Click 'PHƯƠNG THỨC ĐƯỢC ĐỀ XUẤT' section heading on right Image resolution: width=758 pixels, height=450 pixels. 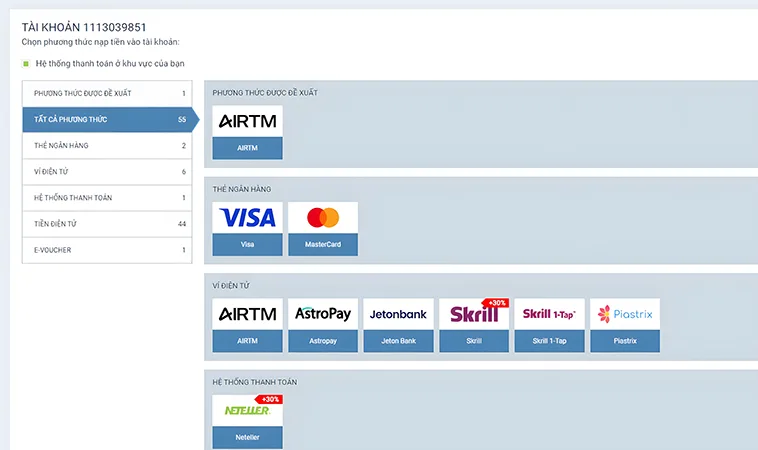point(265,93)
